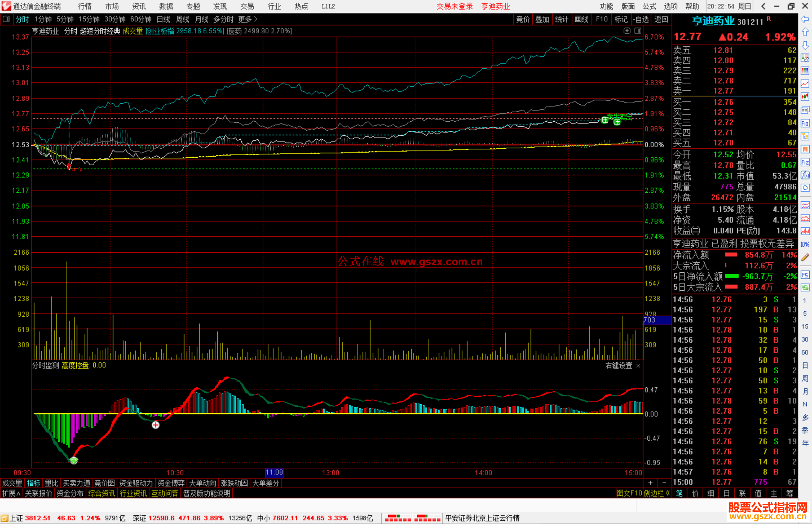The image size is (812, 524).
Task: Click the plus zoom button below chart
Action: tap(650, 483)
